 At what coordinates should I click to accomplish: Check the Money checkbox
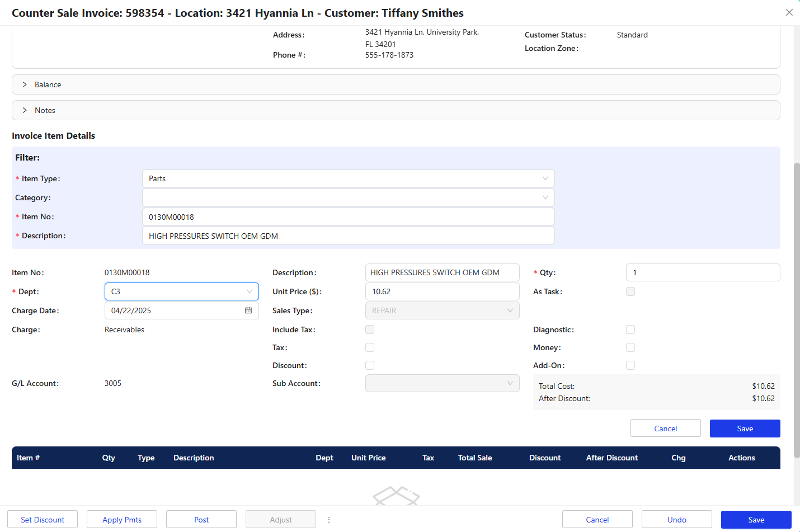click(630, 347)
